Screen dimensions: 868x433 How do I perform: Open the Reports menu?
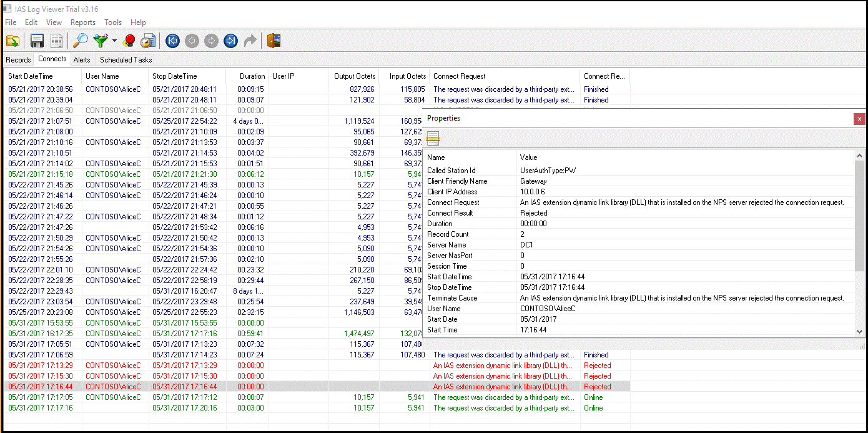coord(83,22)
